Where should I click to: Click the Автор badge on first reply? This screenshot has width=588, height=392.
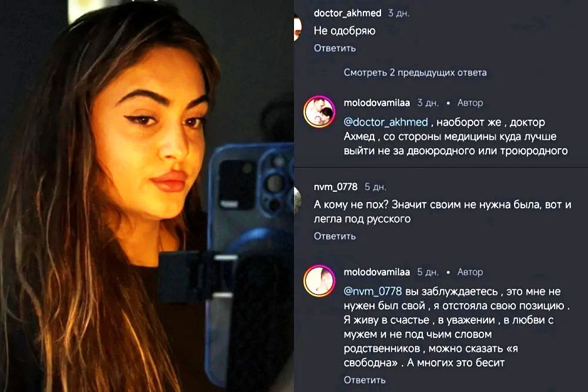point(470,103)
